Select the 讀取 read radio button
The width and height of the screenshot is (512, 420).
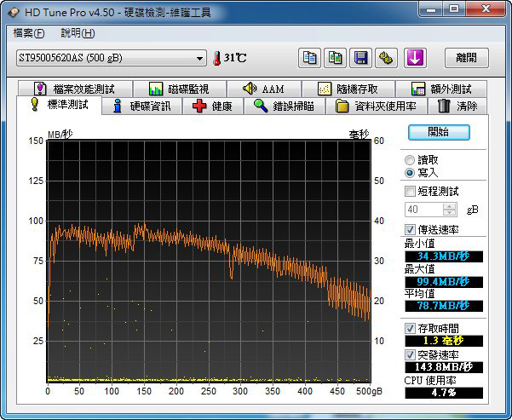[x=410, y=160]
